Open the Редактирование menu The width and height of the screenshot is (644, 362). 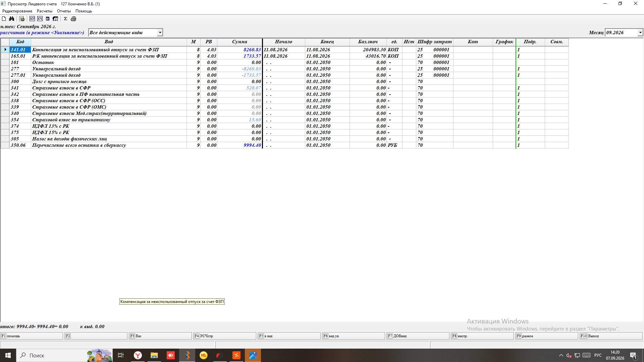click(x=17, y=11)
